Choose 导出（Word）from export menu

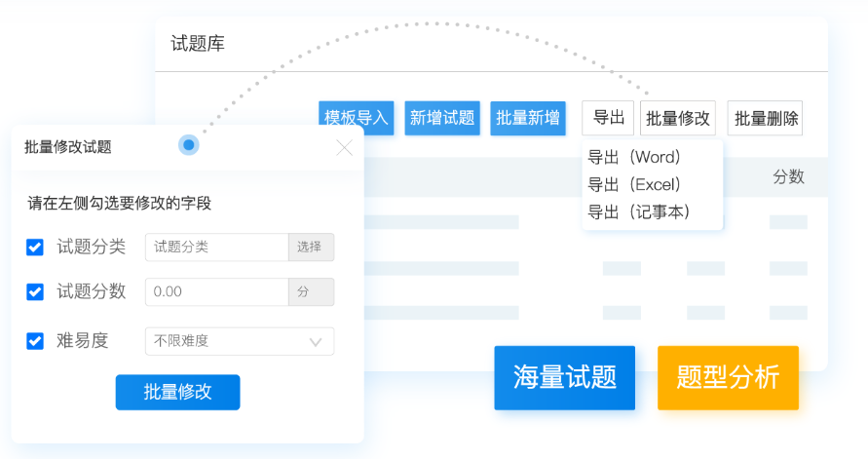point(634,157)
